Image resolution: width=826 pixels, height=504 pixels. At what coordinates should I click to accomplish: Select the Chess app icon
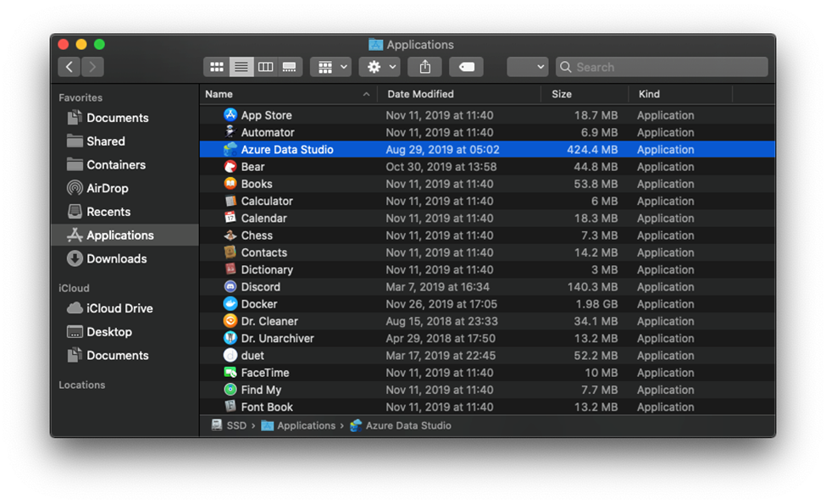(230, 235)
